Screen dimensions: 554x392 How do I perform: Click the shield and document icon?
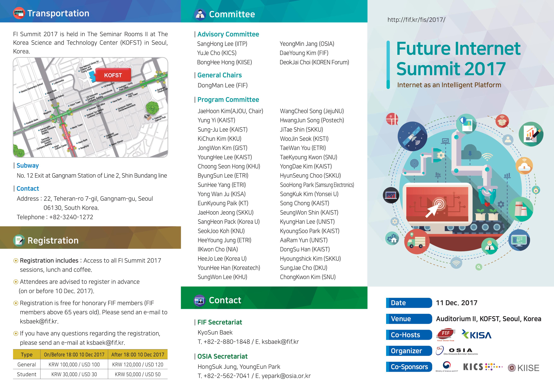[466, 124]
